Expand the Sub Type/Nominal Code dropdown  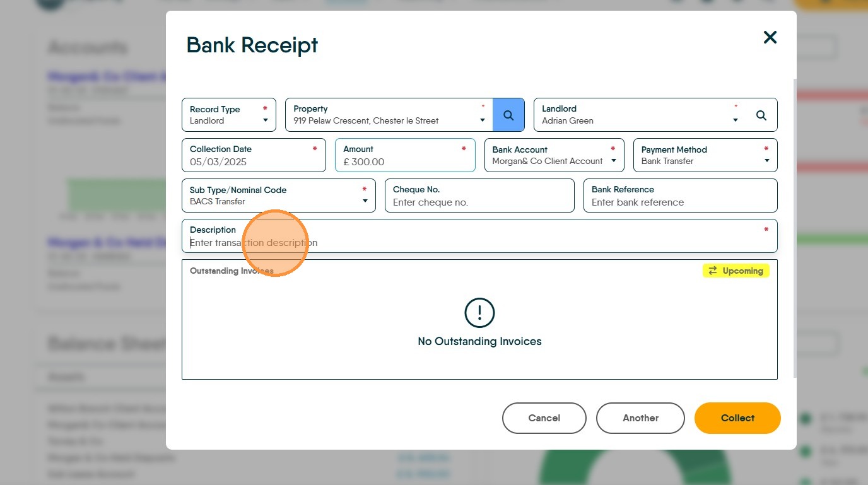tap(279, 196)
